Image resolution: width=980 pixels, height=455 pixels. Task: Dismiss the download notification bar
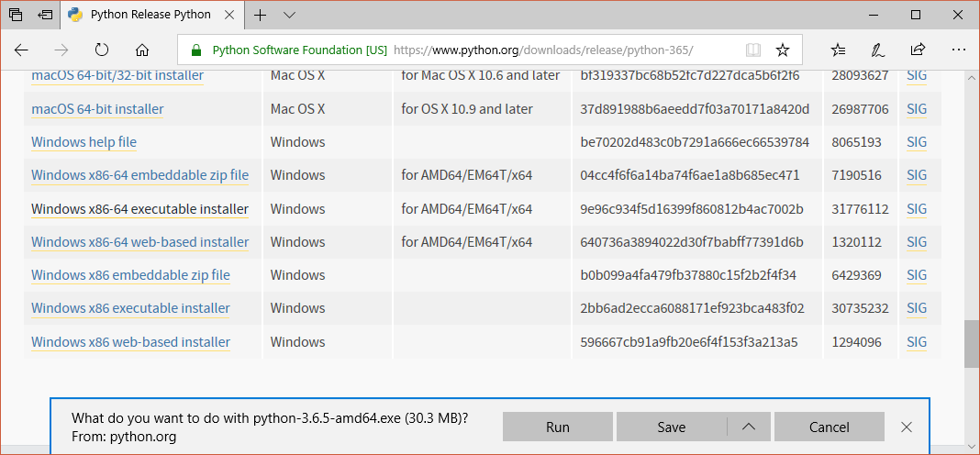(907, 427)
